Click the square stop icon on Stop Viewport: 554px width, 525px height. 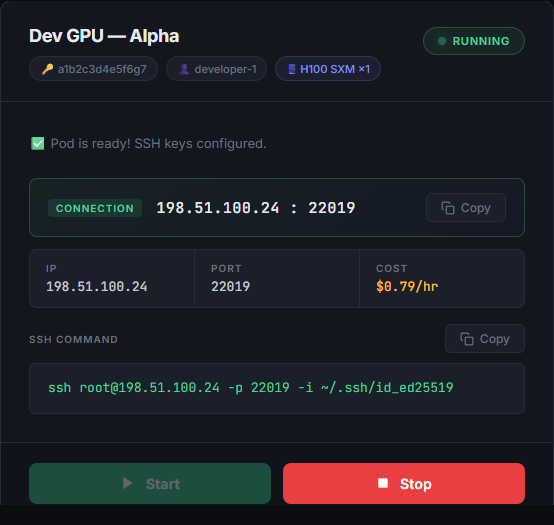pyautogui.click(x=383, y=483)
